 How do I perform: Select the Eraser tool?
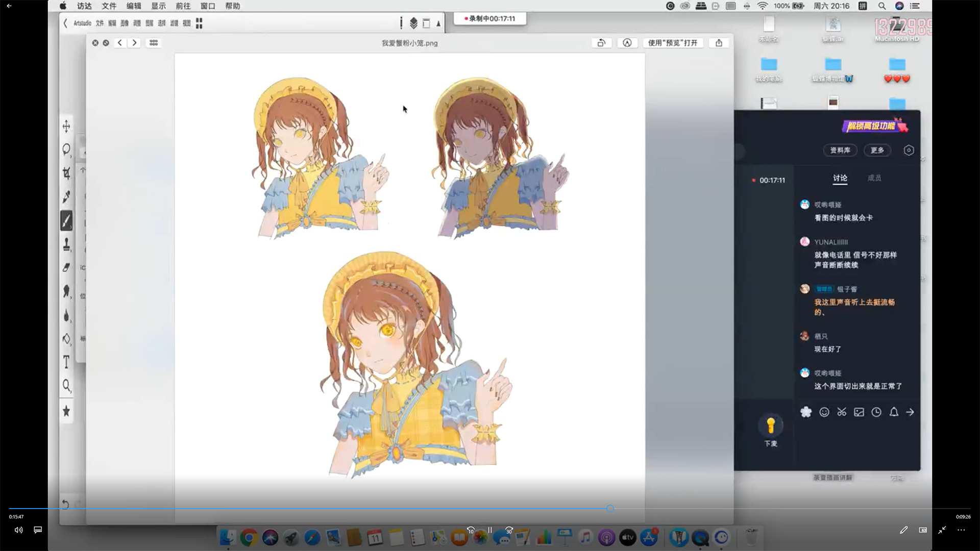[66, 267]
